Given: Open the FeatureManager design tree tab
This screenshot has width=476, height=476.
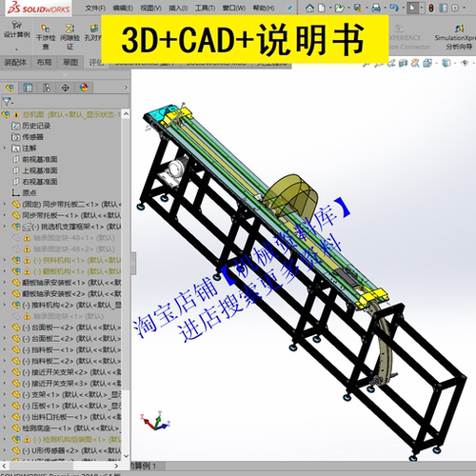Looking at the screenshot, I should 10,88.
